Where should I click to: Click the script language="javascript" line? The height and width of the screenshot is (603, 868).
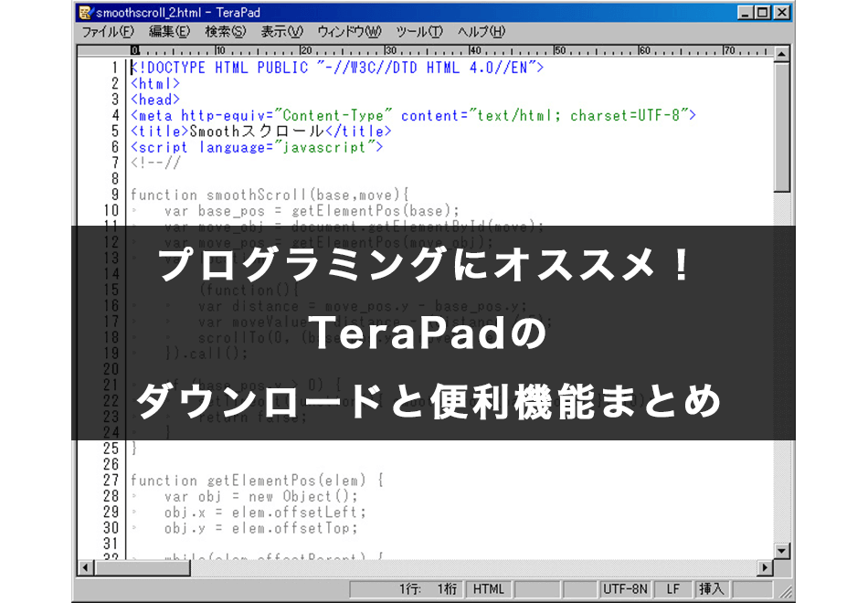point(257,147)
